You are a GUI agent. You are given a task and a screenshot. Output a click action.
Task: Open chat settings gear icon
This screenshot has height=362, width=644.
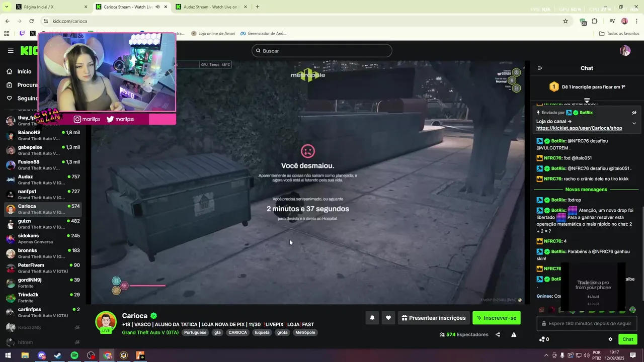coord(610,339)
